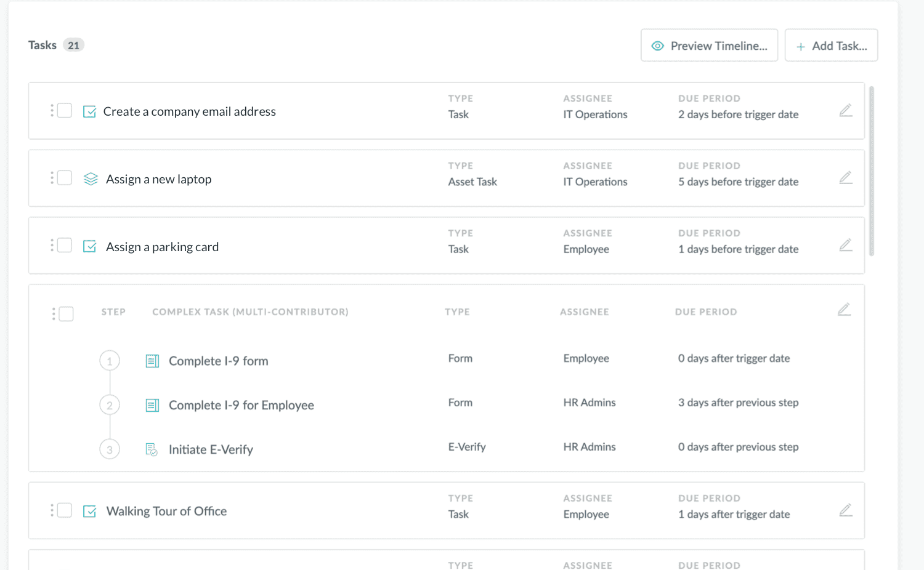Open the Initiate E-Verify step
Viewport: 924px width, 570px height.
point(211,450)
